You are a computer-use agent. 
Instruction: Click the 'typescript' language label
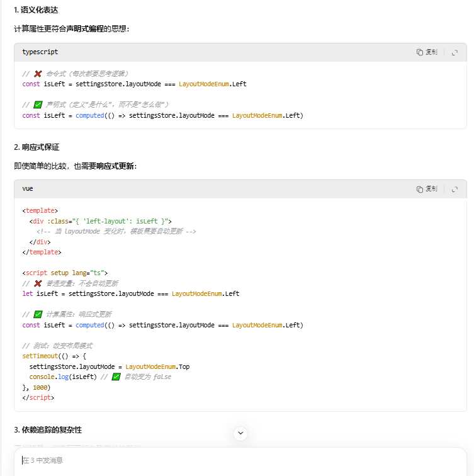tap(40, 52)
